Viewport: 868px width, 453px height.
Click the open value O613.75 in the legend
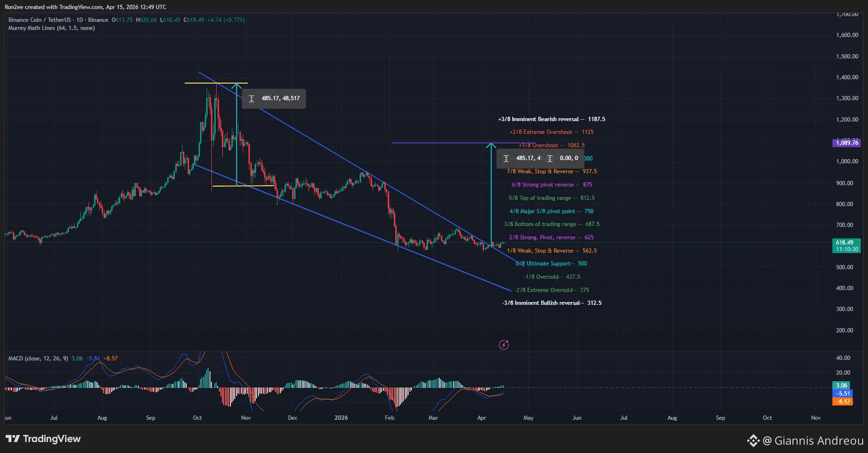[x=122, y=20]
